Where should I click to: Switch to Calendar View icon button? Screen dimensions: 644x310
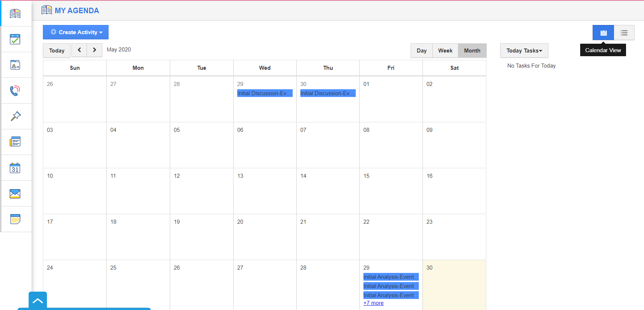(x=603, y=33)
